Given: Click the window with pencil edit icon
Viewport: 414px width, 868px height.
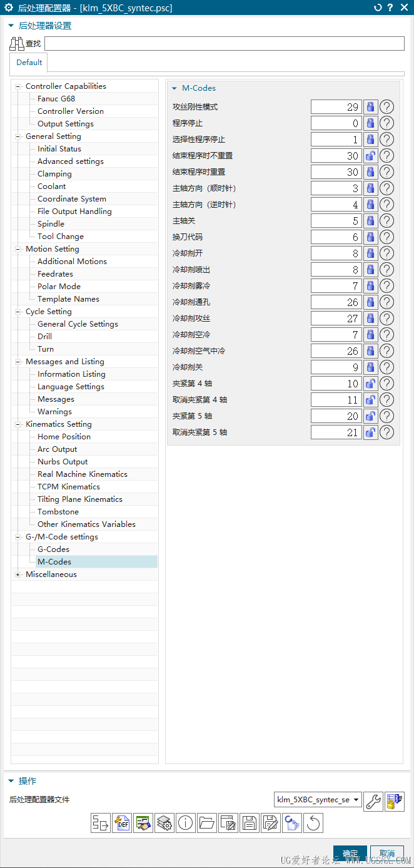Looking at the screenshot, I should pyautogui.click(x=228, y=823).
